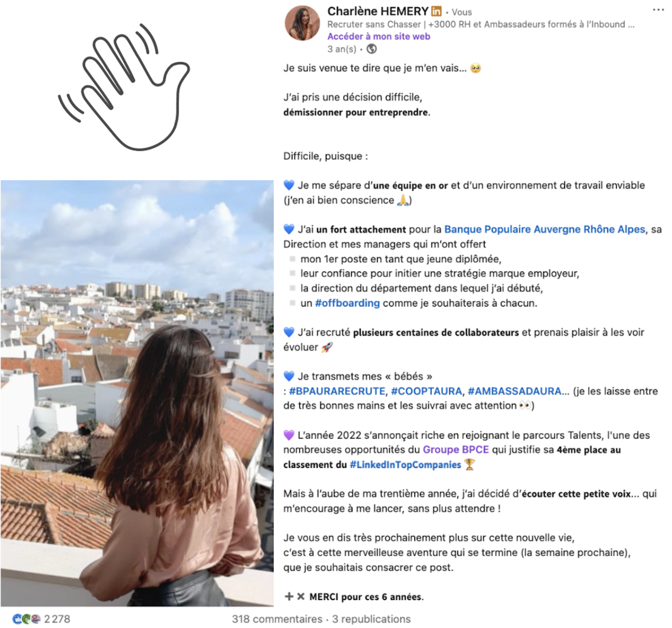Viewport: 672px width, 628px height.
Task: Open the Charlène HEMERY name link
Action: (378, 11)
